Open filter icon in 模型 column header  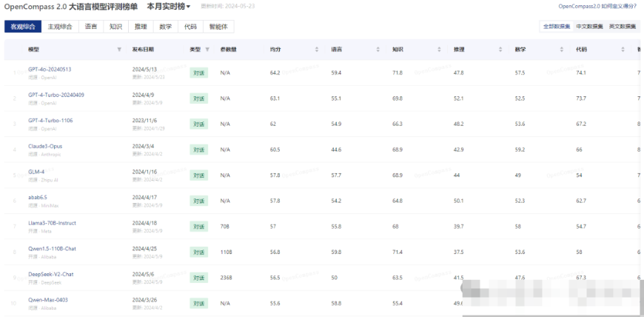pos(119,50)
